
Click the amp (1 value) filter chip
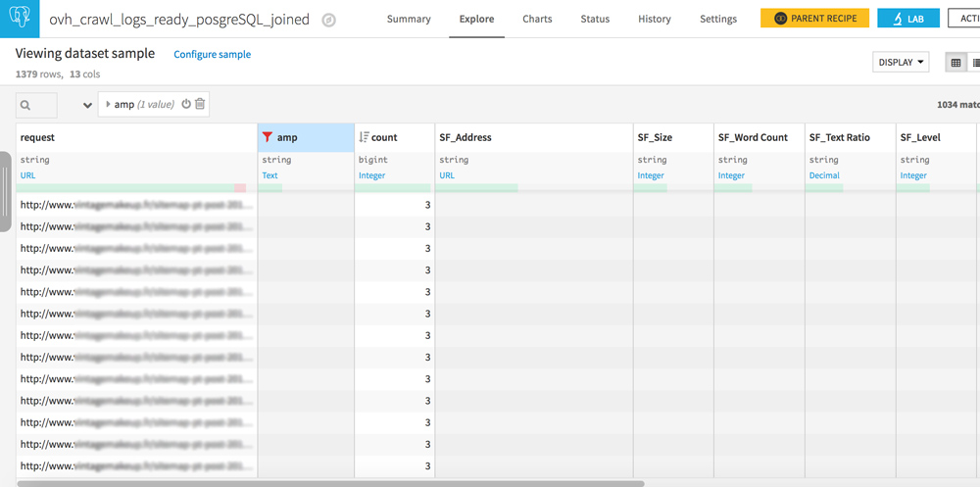pyautogui.click(x=153, y=105)
